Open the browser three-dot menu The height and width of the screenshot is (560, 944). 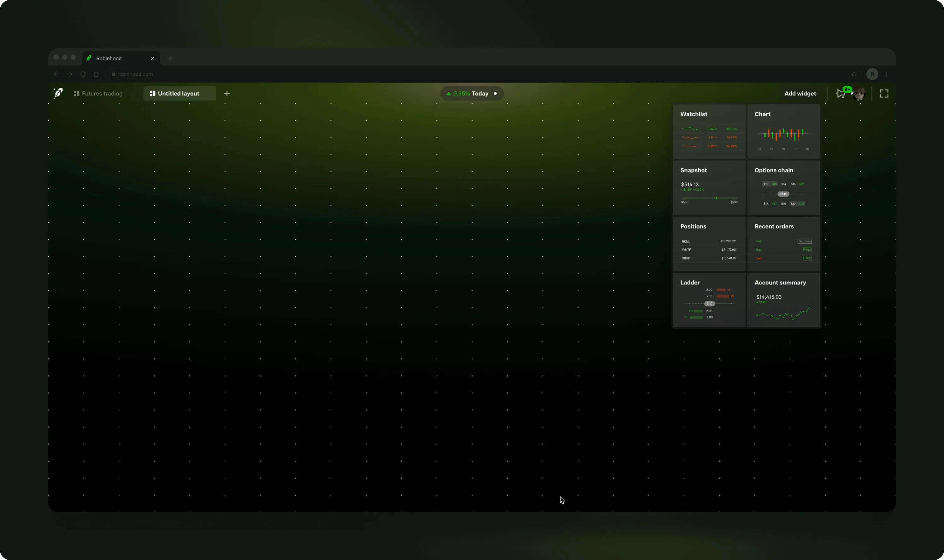(x=886, y=74)
